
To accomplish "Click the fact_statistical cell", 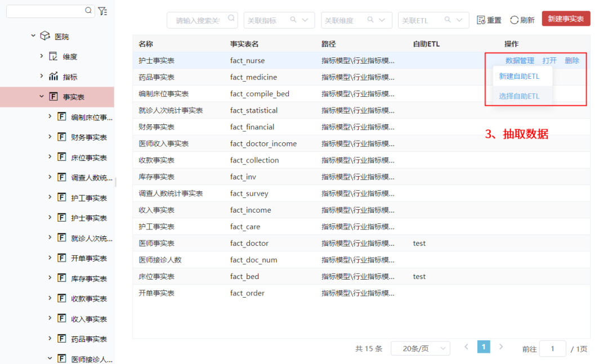I will coord(254,110).
